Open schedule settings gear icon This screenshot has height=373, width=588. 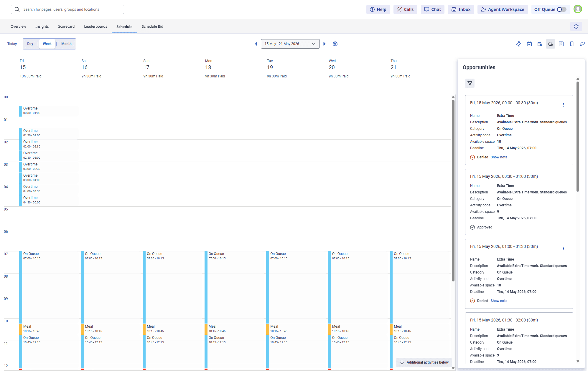tap(335, 44)
